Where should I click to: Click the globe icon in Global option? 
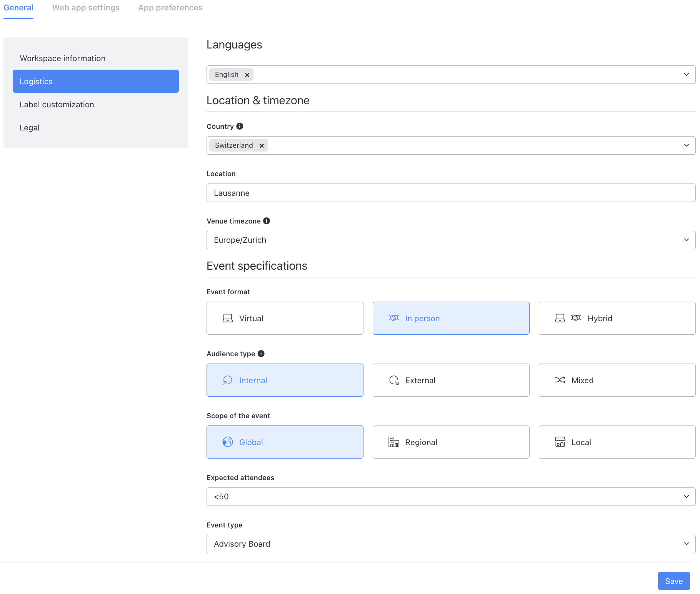point(227,442)
